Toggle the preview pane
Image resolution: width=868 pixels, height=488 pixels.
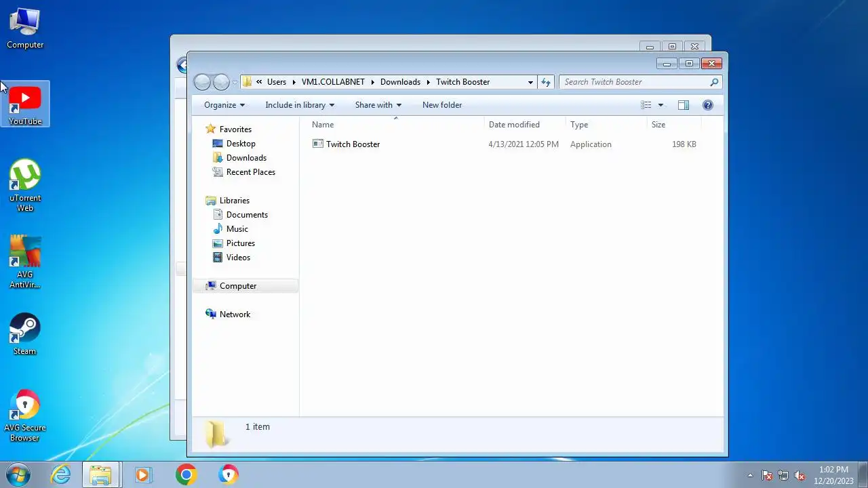684,105
